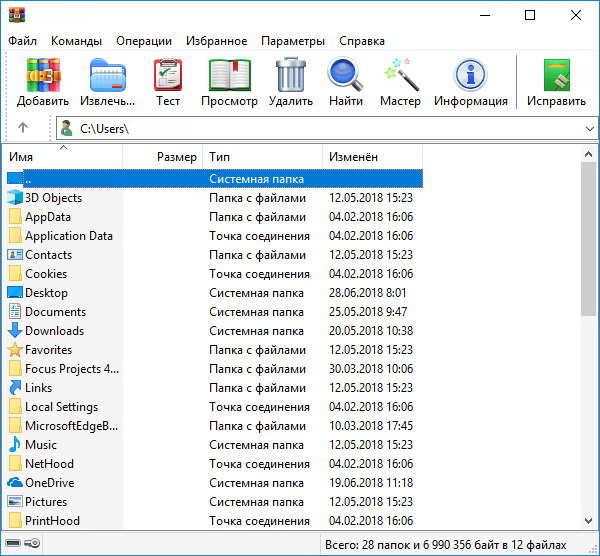Click the Добавить (Add) toolbar icon

point(43,82)
